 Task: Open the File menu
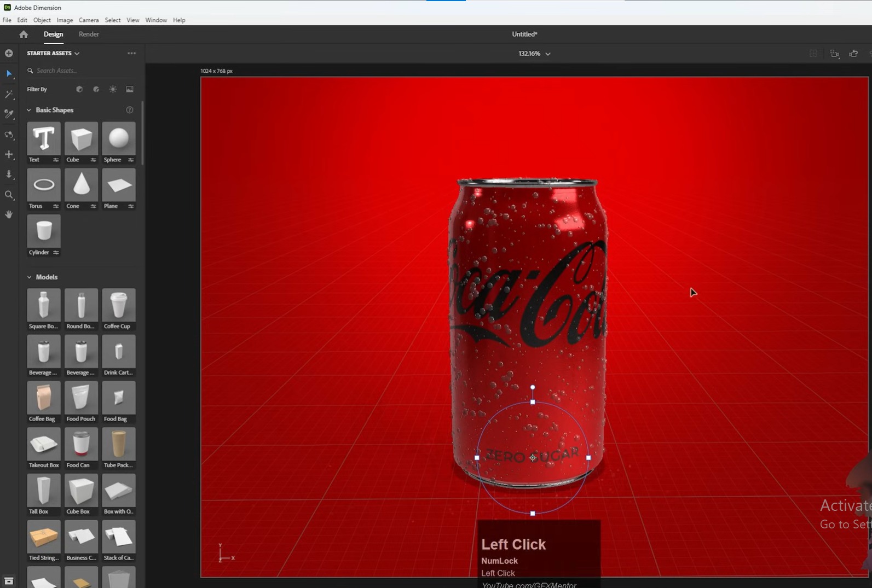point(7,20)
